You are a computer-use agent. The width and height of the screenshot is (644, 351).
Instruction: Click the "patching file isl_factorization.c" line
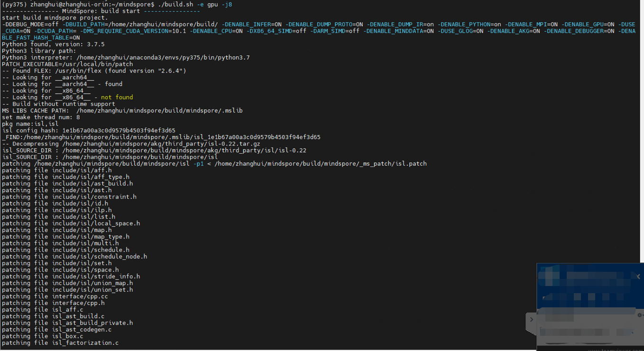click(60, 343)
